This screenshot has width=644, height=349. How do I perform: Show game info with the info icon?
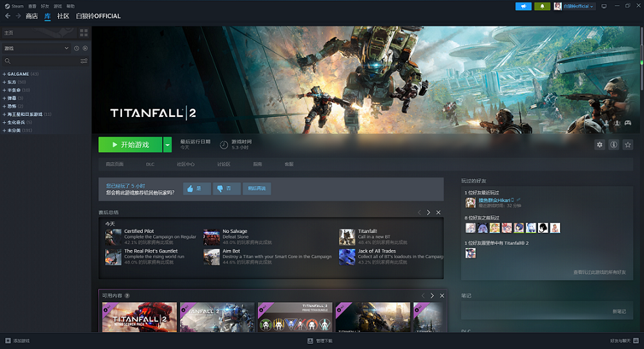[x=614, y=145]
